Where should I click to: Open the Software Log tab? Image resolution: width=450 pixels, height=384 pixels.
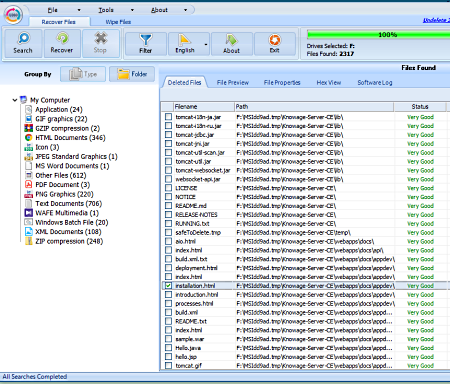(x=375, y=82)
